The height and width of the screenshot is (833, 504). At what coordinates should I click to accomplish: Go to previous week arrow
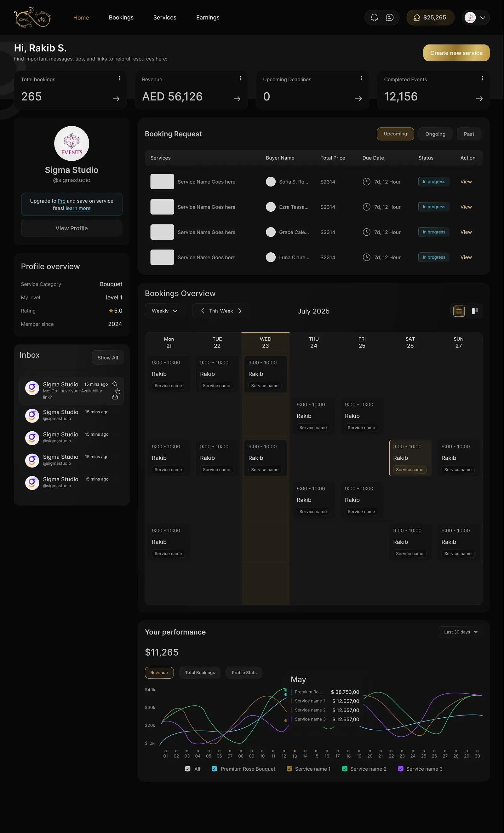click(x=203, y=311)
